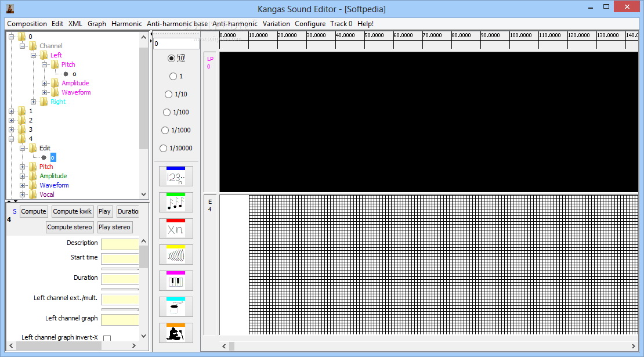Select the 1/10000 scale radio button

click(x=164, y=148)
